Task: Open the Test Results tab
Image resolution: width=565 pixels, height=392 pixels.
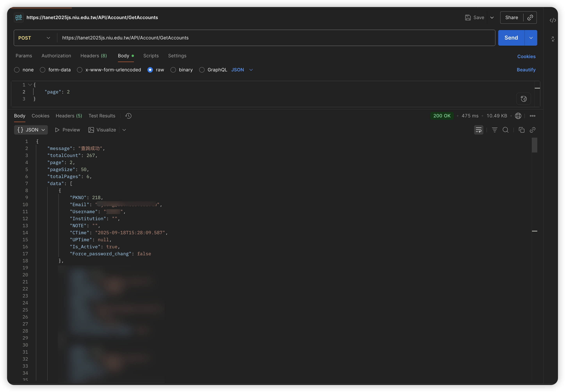Action: point(102,116)
